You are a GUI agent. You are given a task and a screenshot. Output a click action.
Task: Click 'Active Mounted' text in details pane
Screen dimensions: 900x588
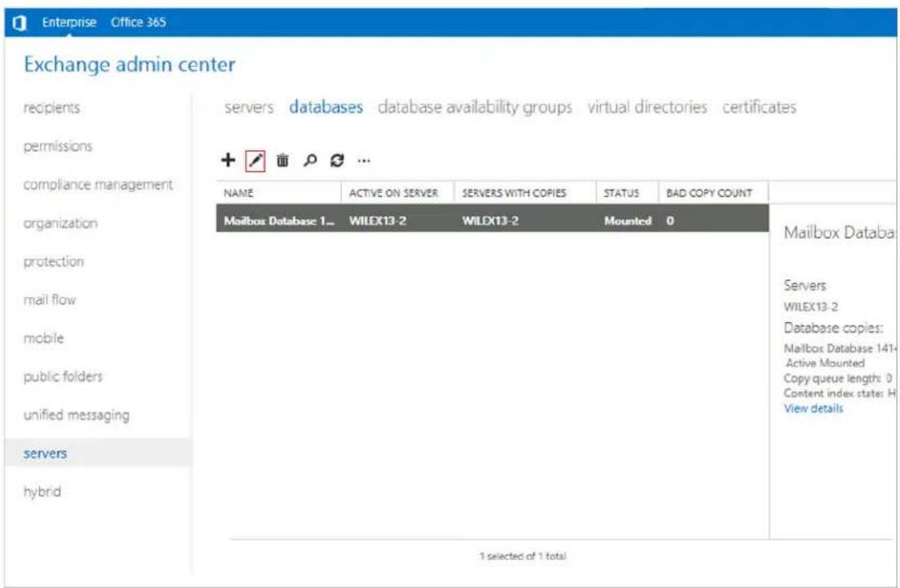click(825, 363)
